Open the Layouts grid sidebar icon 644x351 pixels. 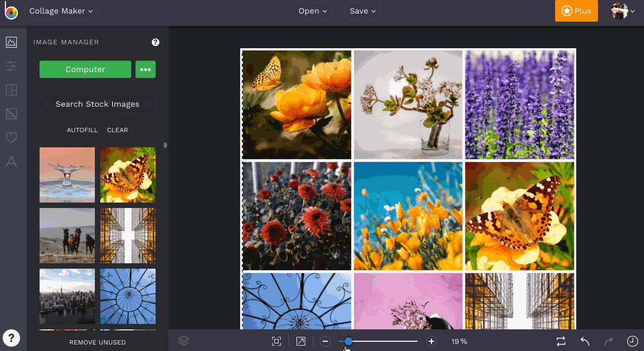(x=11, y=90)
